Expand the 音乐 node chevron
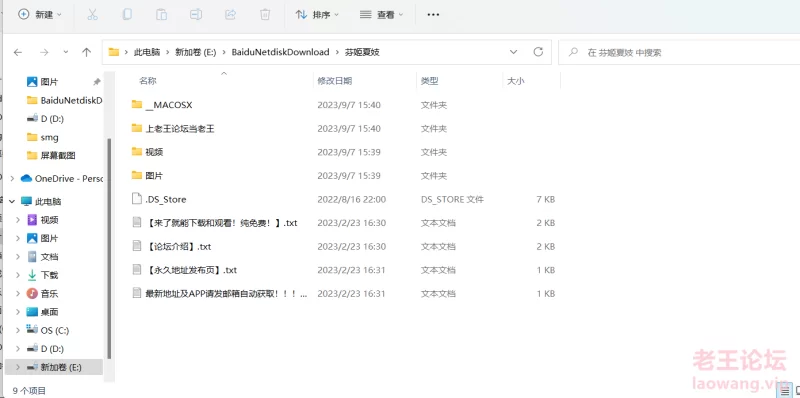Image resolution: width=800 pixels, height=398 pixels. pyautogui.click(x=18, y=293)
